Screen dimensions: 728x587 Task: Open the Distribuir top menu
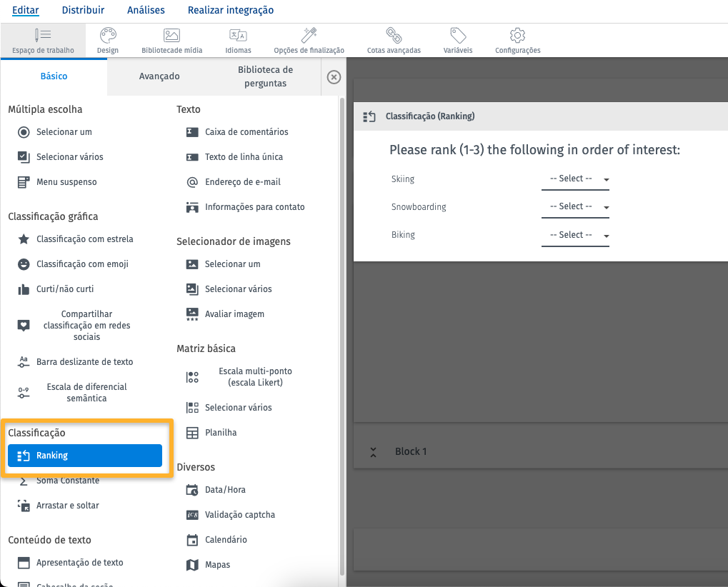coord(83,10)
